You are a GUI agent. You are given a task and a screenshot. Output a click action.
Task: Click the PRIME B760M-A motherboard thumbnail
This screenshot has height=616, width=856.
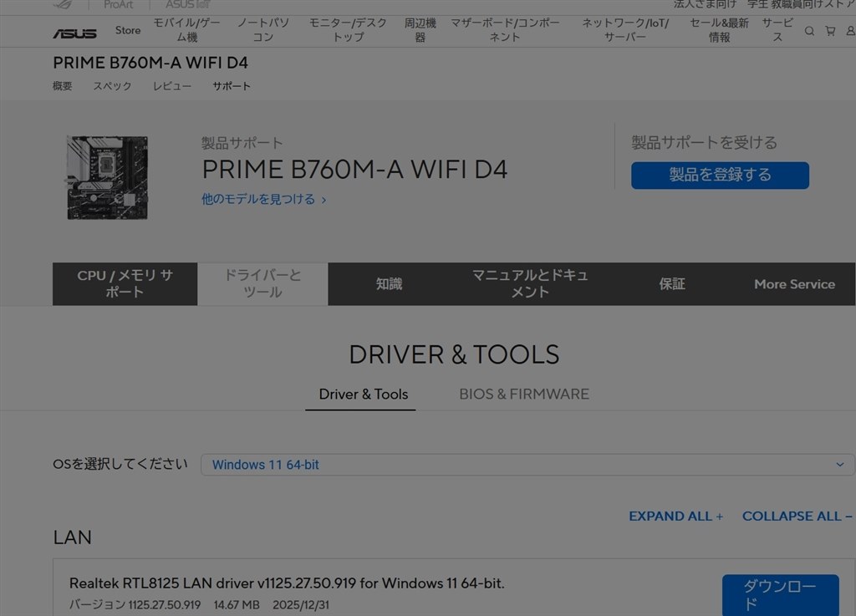pos(106,177)
